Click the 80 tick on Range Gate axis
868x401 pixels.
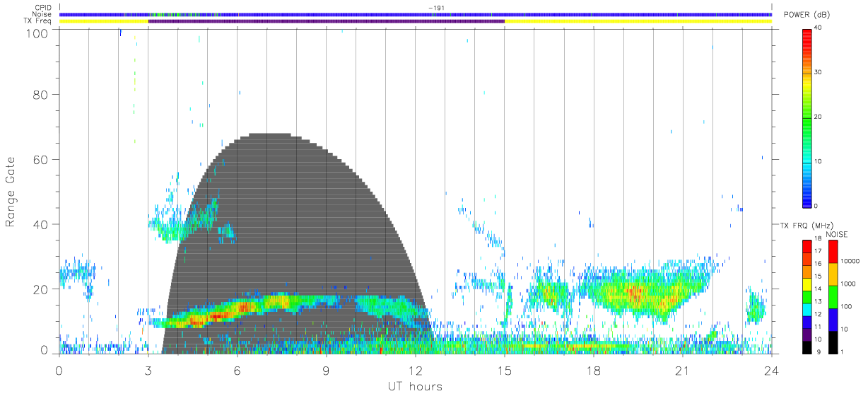click(x=42, y=94)
